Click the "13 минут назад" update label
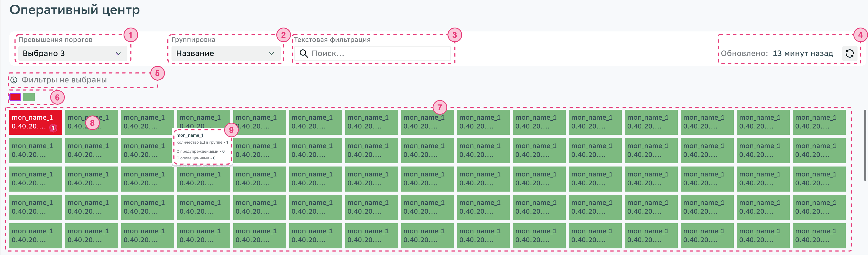The width and height of the screenshot is (868, 255). pyautogui.click(x=802, y=53)
